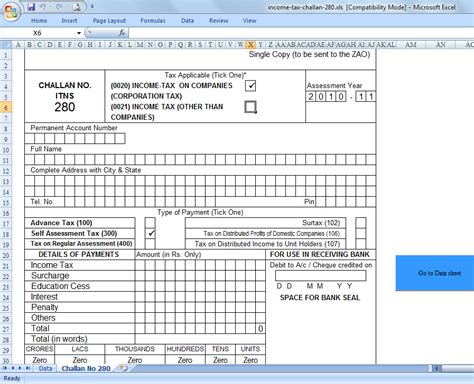Click the Go to Data sheet button

(x=435, y=273)
